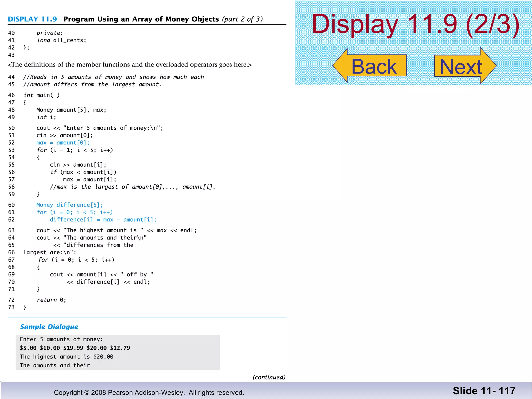
Task: Click the 'return 0;' line
Action: [x=51, y=300]
